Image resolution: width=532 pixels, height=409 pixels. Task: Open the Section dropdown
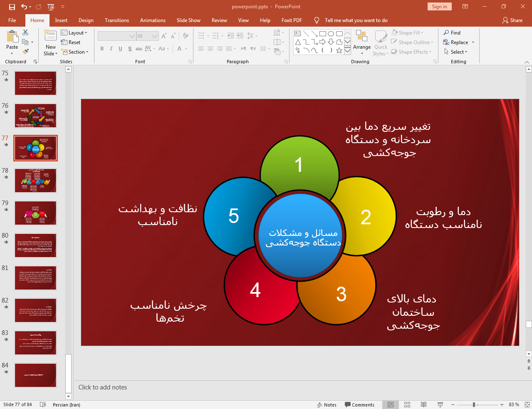click(x=75, y=52)
